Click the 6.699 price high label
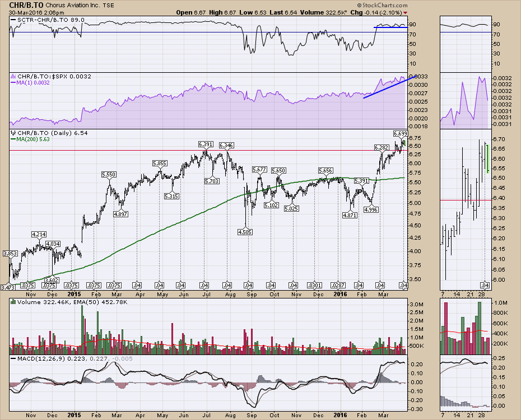521x420 pixels. point(401,133)
